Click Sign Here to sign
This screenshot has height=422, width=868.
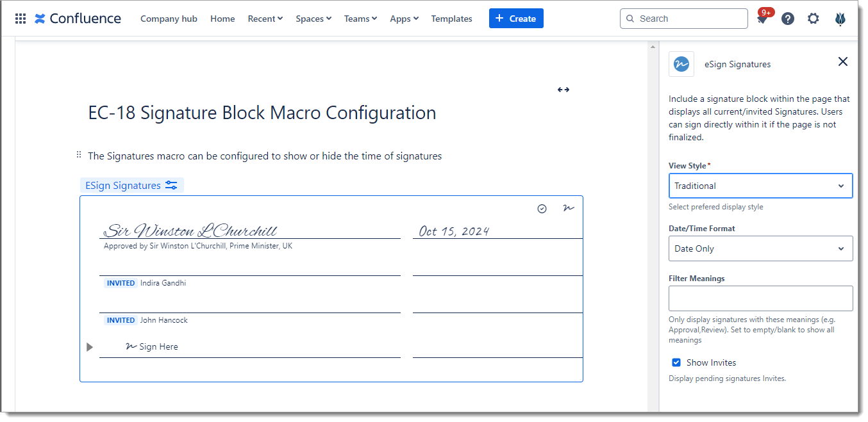tap(153, 346)
